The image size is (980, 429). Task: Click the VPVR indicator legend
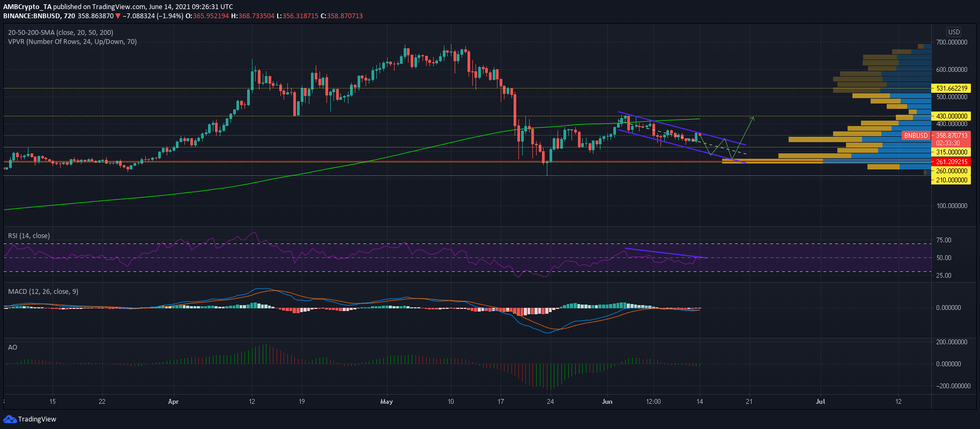click(x=72, y=41)
